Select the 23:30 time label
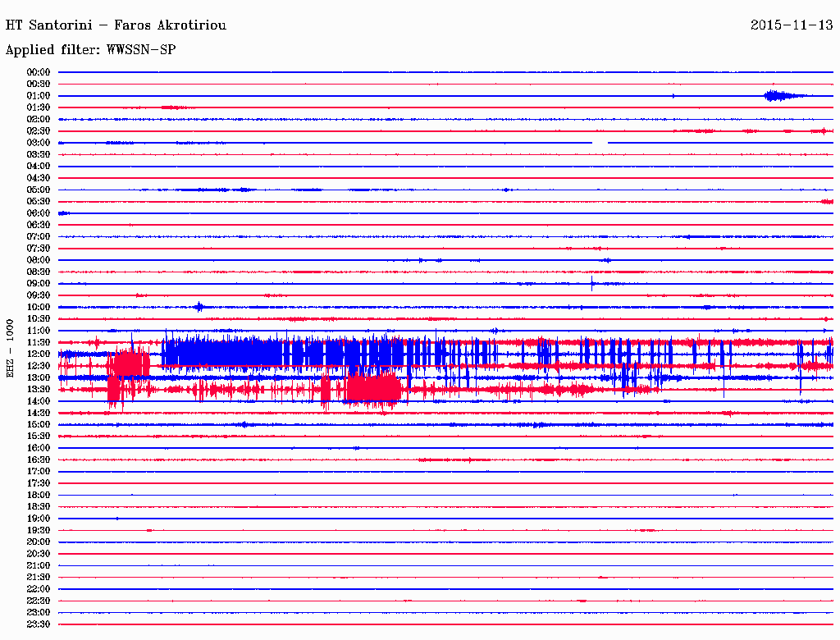The width and height of the screenshot is (840, 640). click(38, 624)
